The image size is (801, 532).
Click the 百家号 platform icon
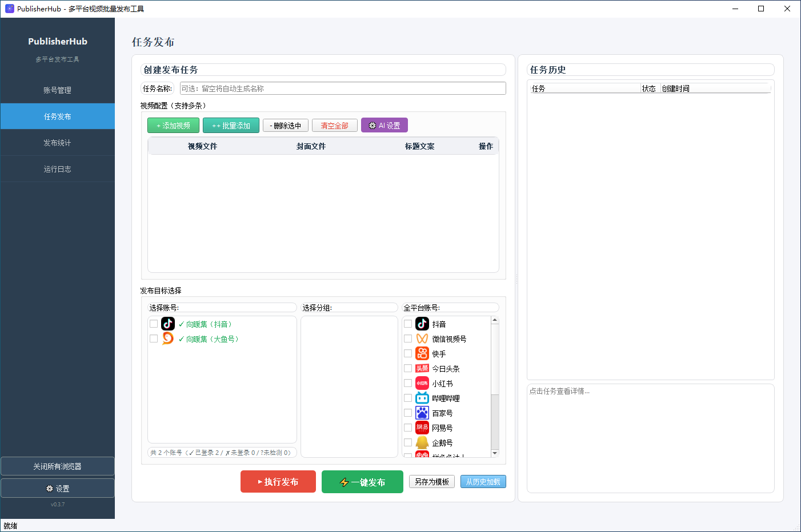422,413
